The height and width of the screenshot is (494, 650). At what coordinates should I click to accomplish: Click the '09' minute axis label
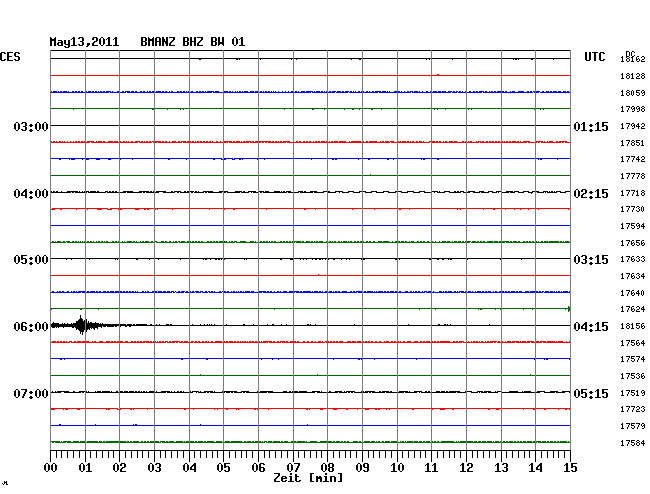pyautogui.click(x=362, y=468)
